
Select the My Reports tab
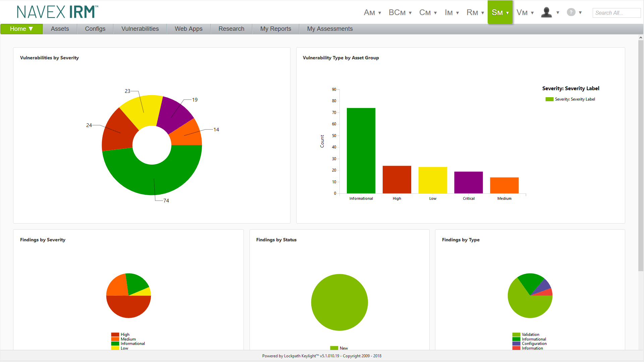pyautogui.click(x=275, y=28)
